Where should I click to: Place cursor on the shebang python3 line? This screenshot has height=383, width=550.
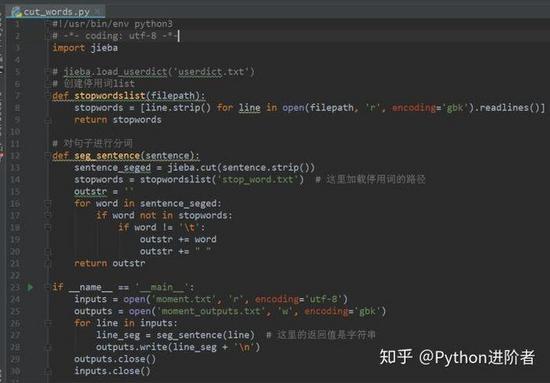click(112, 24)
